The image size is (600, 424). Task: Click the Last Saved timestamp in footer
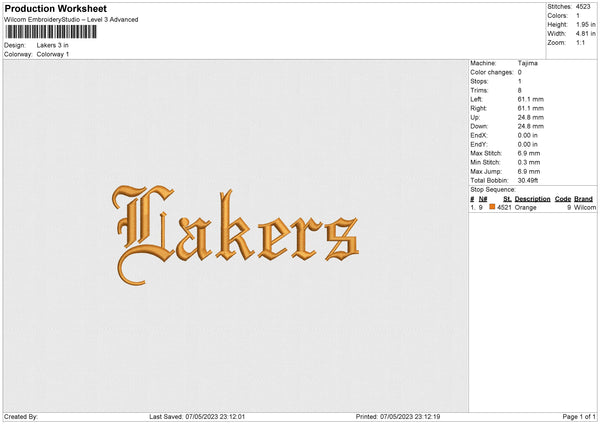(x=197, y=416)
